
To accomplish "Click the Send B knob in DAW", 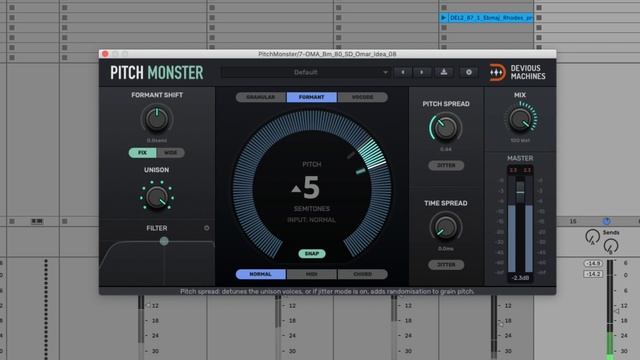I will (x=611, y=246).
